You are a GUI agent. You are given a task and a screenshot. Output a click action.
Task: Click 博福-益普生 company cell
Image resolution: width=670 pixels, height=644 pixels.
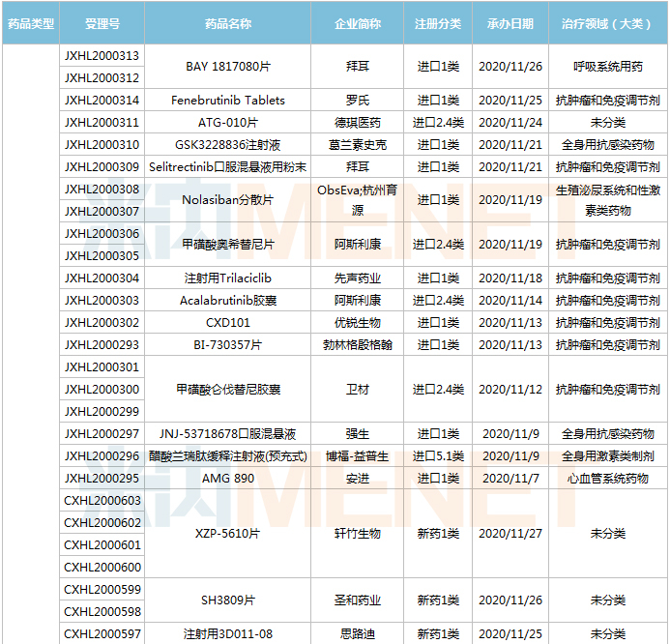click(x=357, y=455)
